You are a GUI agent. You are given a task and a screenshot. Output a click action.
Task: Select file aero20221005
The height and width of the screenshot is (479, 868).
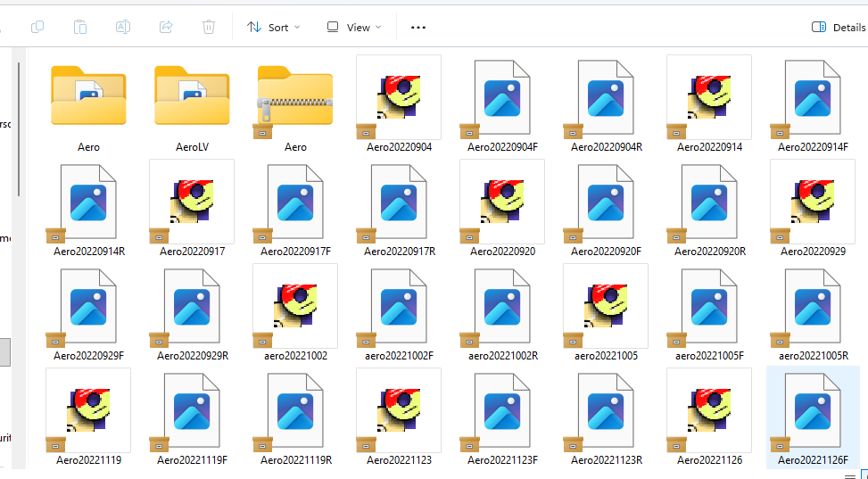(x=606, y=313)
